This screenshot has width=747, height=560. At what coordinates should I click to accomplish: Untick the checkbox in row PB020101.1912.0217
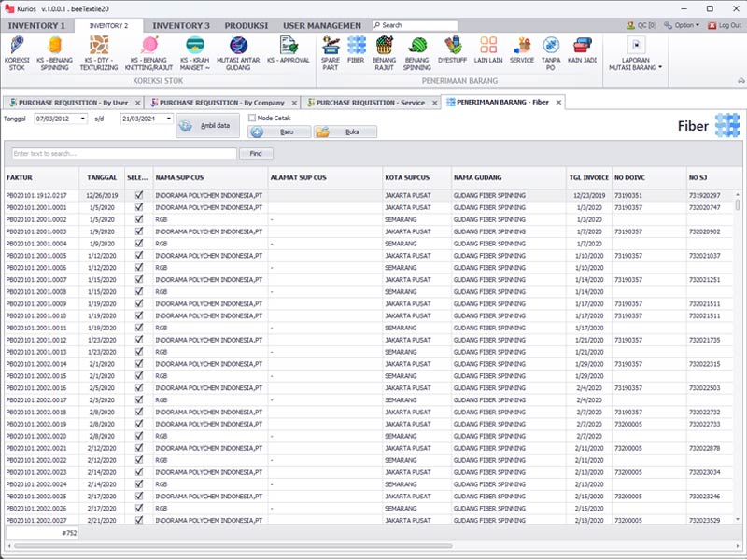coord(139,195)
